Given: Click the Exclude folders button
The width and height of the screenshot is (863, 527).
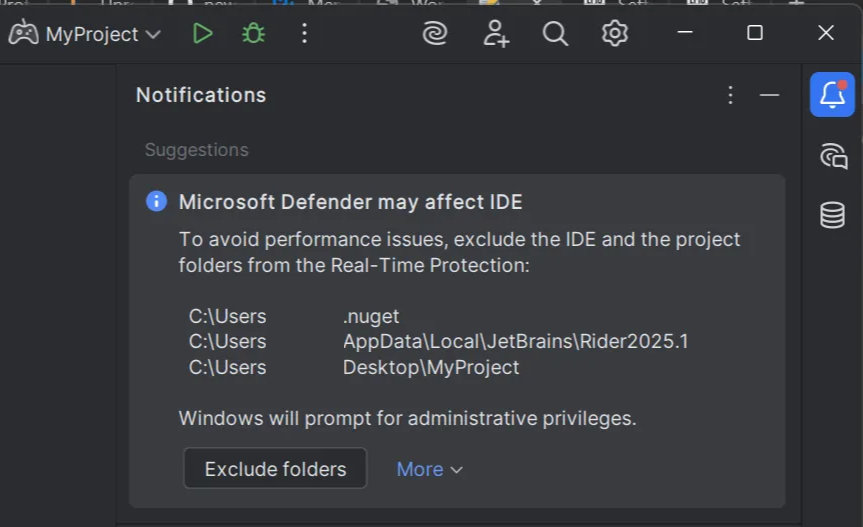Looking at the screenshot, I should (x=275, y=469).
